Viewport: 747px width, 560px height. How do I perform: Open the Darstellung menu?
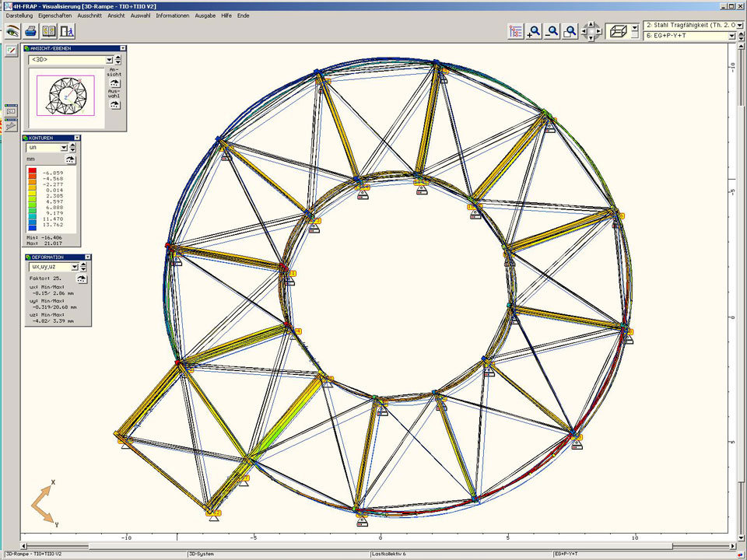point(19,16)
